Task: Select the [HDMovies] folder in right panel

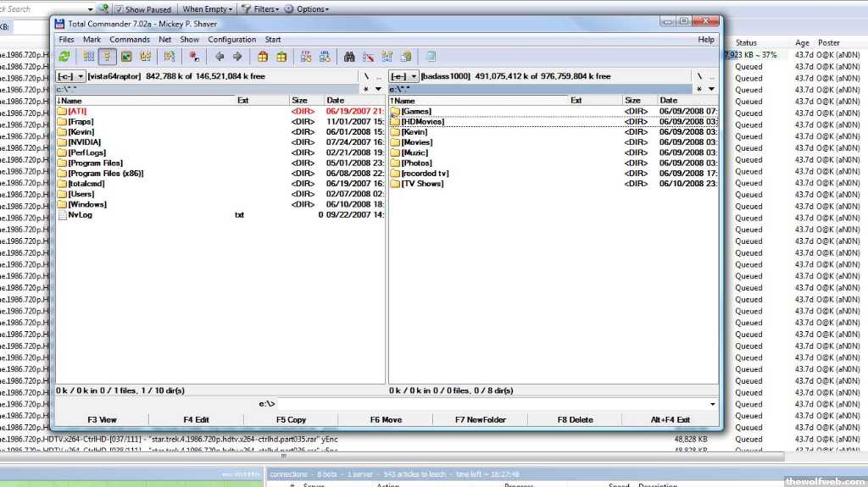Action: [422, 122]
